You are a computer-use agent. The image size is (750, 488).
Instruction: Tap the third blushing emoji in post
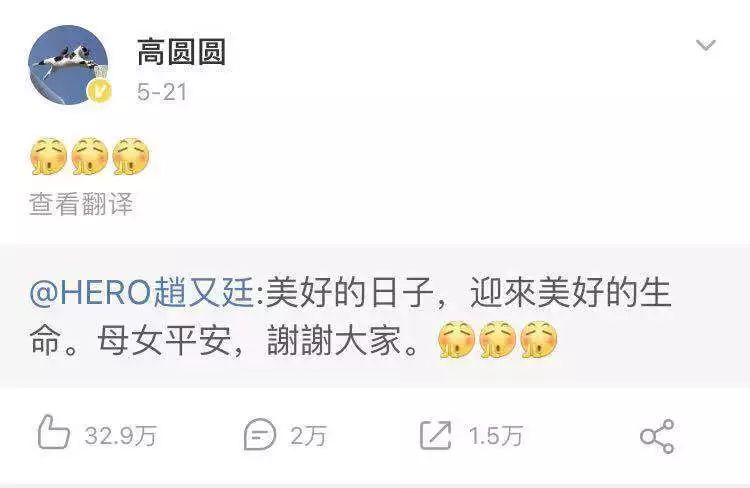pyautogui.click(x=131, y=156)
